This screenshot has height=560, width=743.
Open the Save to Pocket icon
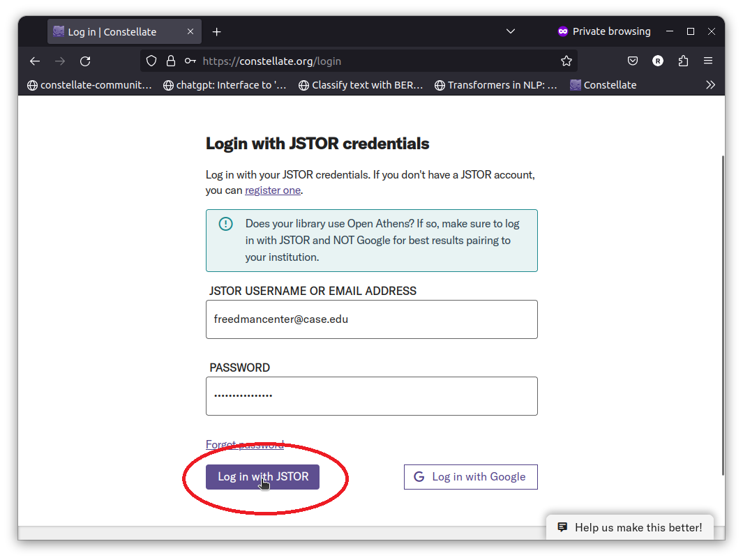633,61
